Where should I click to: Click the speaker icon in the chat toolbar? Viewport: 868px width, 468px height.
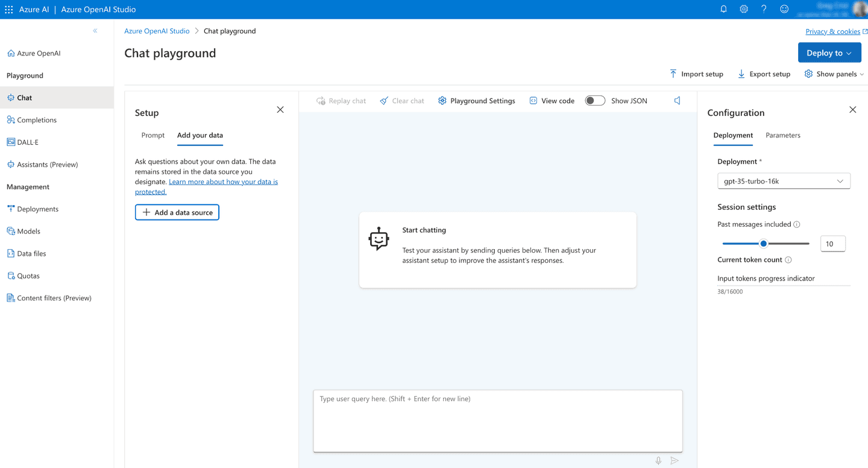[677, 100]
